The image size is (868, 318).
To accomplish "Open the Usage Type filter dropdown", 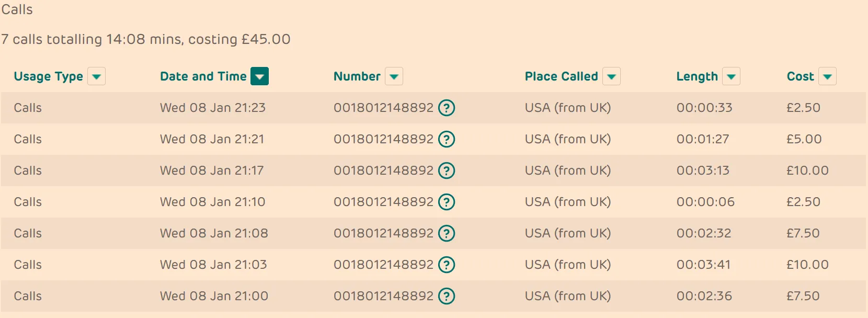I will 96,76.
